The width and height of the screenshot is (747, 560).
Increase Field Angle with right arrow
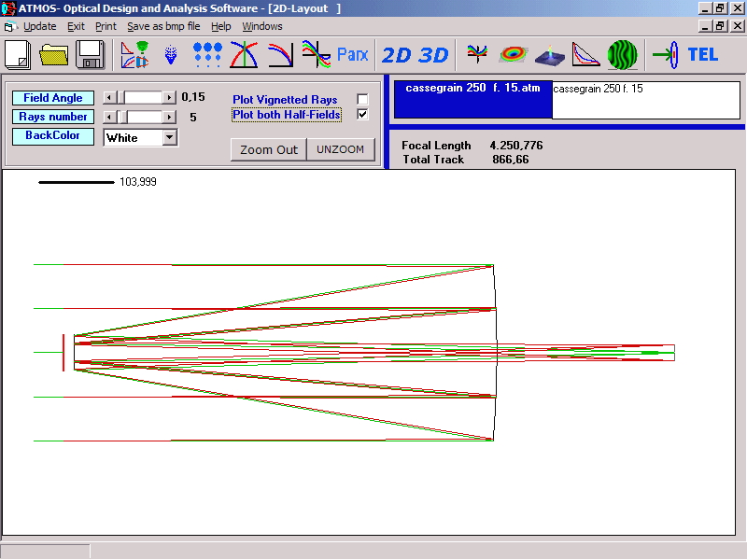pos(169,97)
